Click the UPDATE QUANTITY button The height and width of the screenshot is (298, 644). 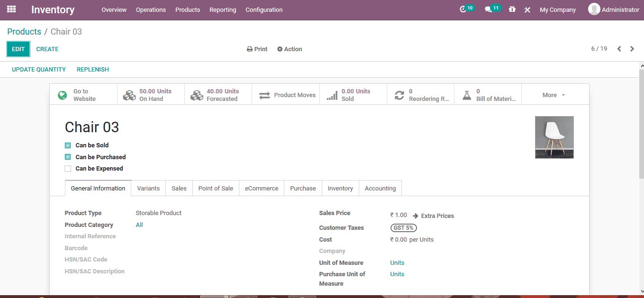coord(39,69)
